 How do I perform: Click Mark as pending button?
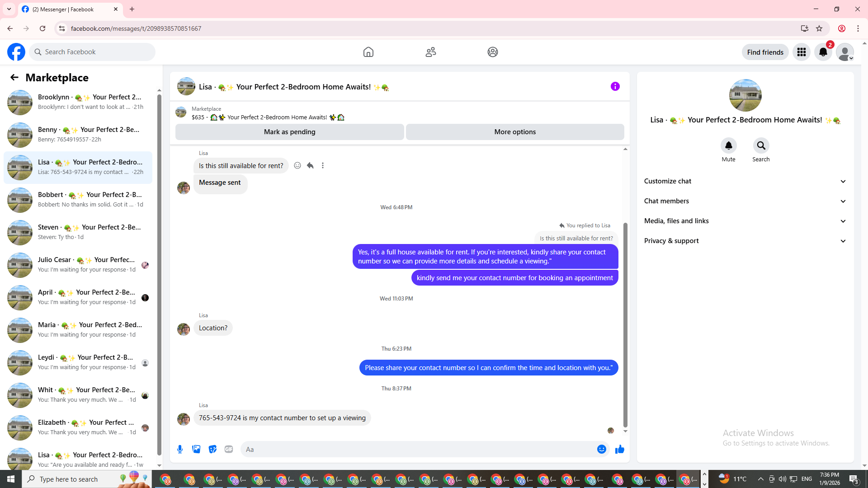tap(289, 132)
